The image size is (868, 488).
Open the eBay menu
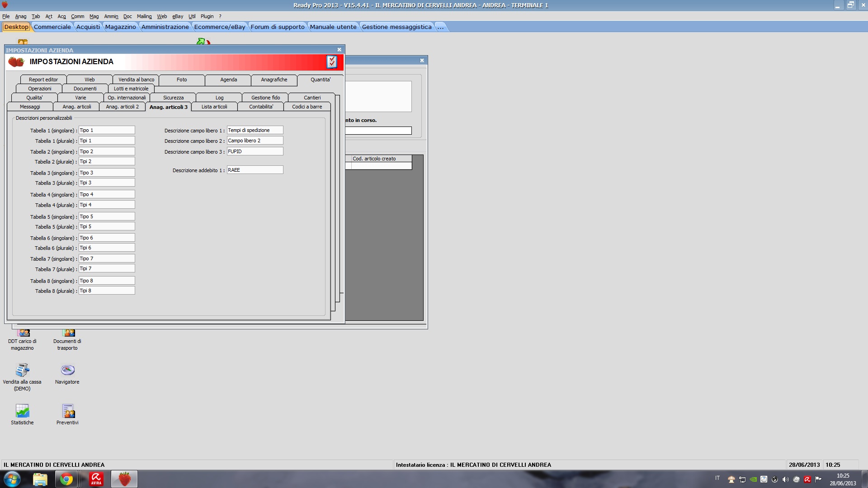[x=177, y=16]
